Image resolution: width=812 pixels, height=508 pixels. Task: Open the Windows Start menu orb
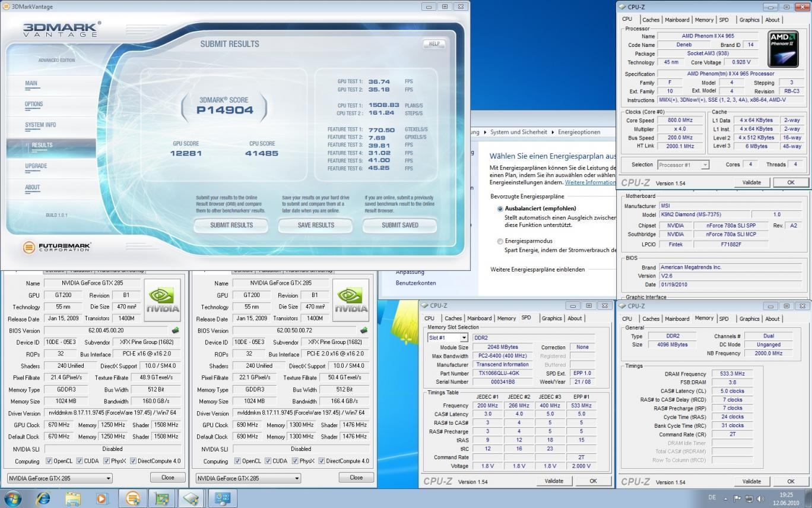(12, 498)
